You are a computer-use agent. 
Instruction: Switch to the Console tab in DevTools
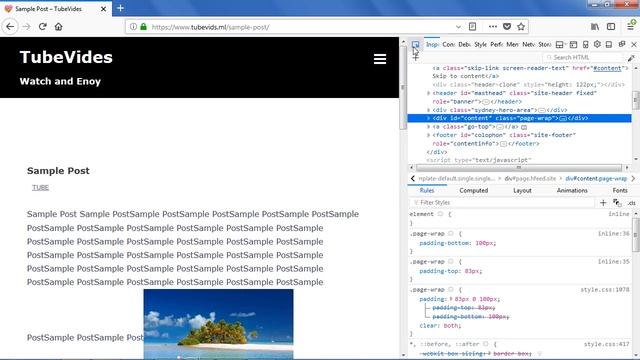(449, 44)
